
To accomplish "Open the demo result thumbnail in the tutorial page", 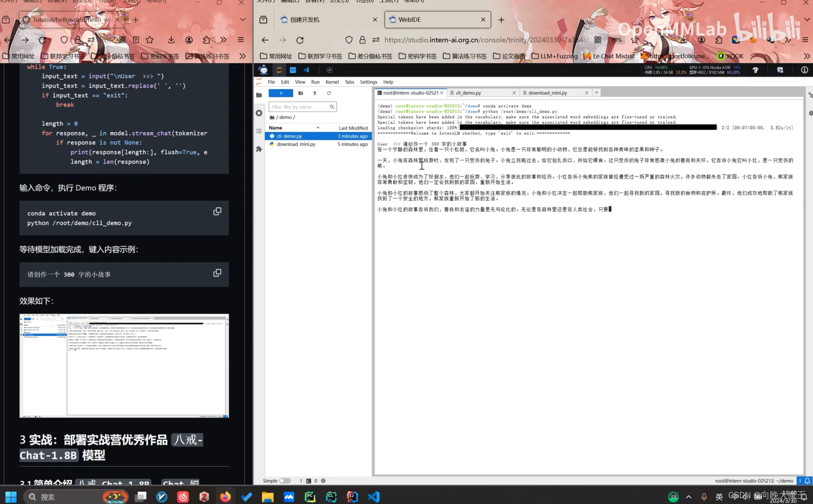I will pos(124,365).
